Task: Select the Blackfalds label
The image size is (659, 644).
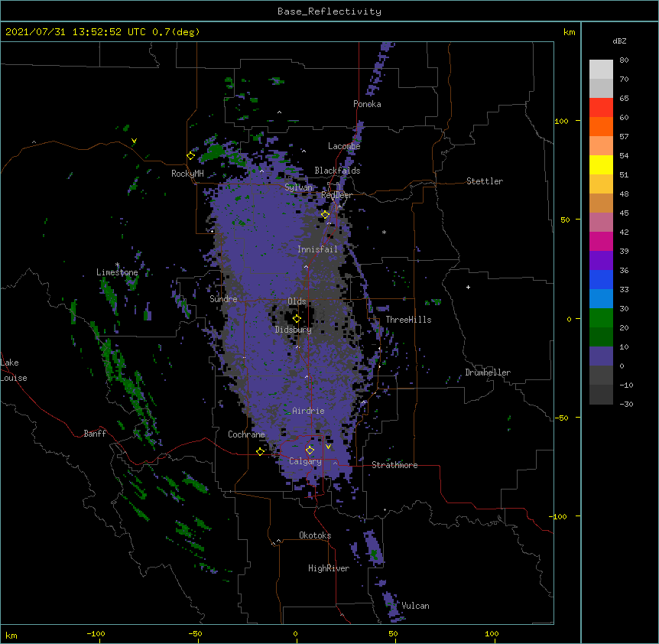Action: [x=337, y=171]
